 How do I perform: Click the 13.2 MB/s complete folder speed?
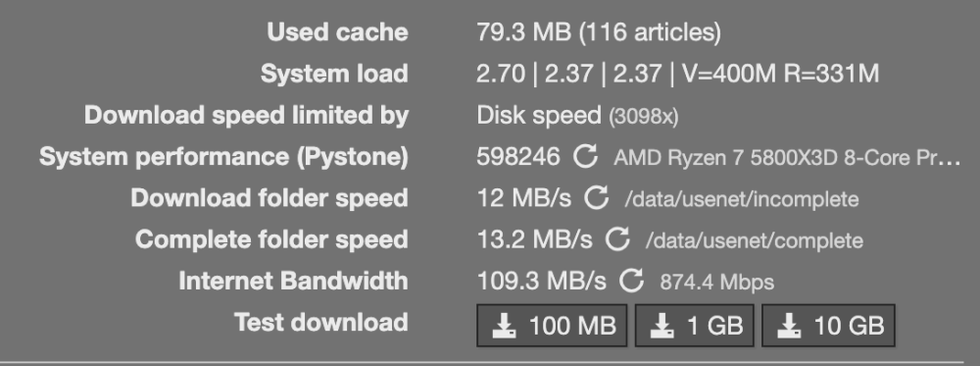point(534,239)
